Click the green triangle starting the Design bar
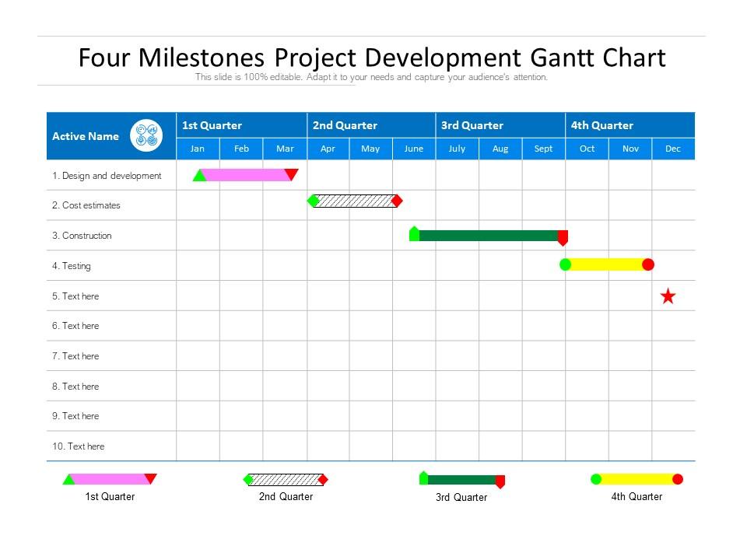 [x=198, y=176]
